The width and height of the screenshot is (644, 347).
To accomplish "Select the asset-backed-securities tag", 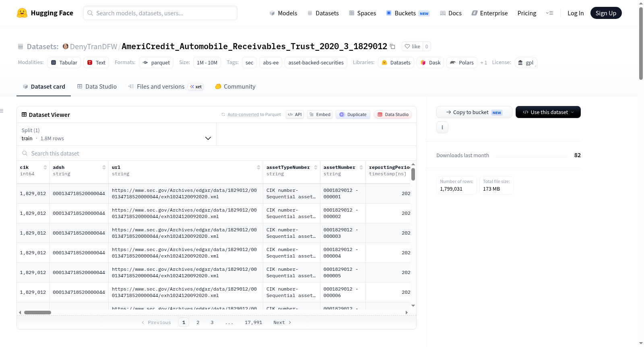I will pyautogui.click(x=316, y=62).
